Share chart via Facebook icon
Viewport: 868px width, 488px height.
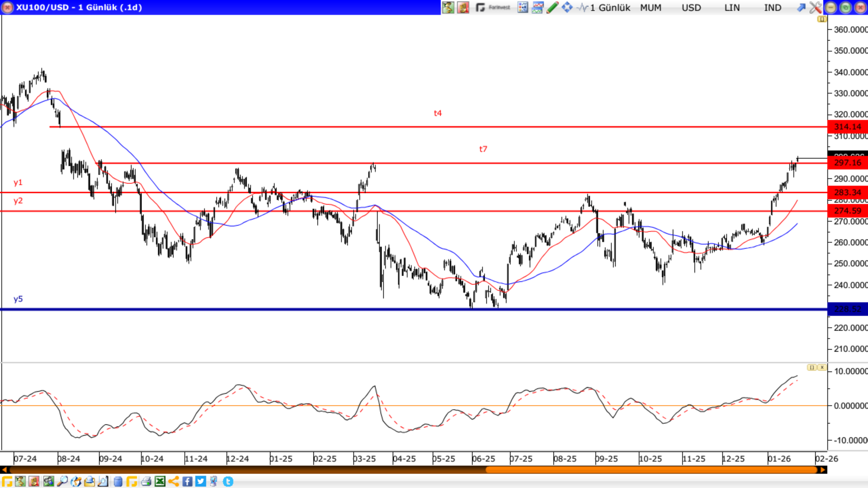click(187, 482)
